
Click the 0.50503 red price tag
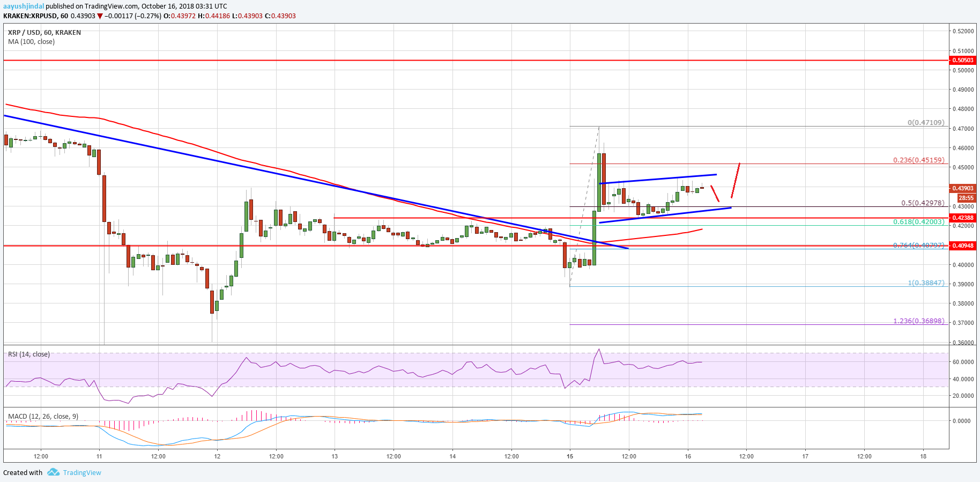click(x=963, y=61)
